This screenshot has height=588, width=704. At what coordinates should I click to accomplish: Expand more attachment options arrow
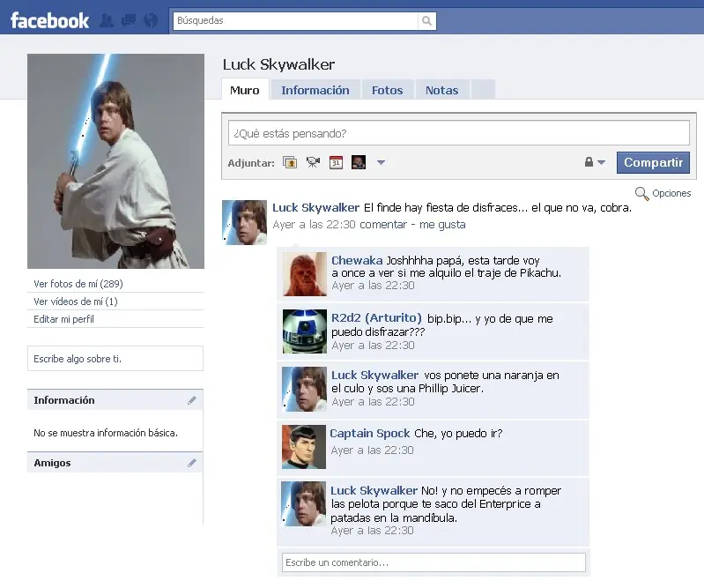point(381,162)
